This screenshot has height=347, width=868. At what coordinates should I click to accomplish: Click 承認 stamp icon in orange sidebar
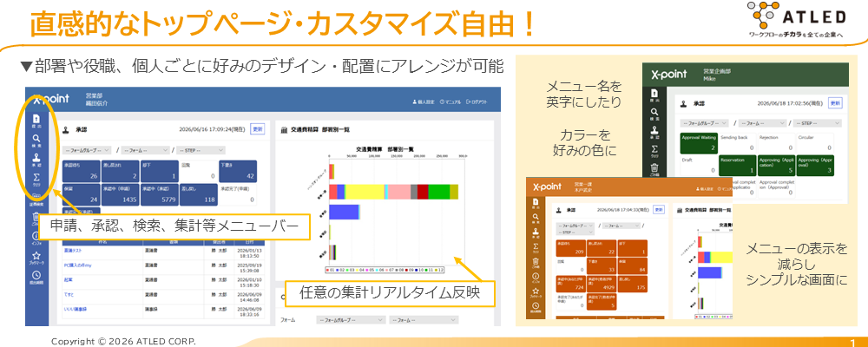click(x=536, y=233)
